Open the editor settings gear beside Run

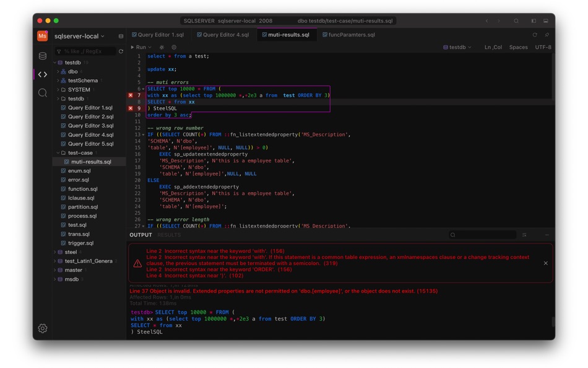tap(174, 47)
